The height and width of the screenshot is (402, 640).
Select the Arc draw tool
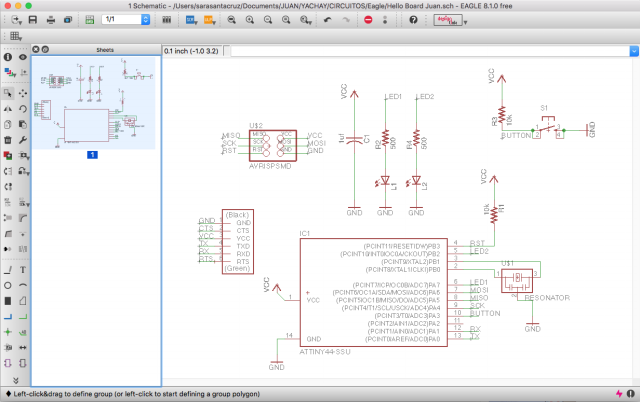23,285
